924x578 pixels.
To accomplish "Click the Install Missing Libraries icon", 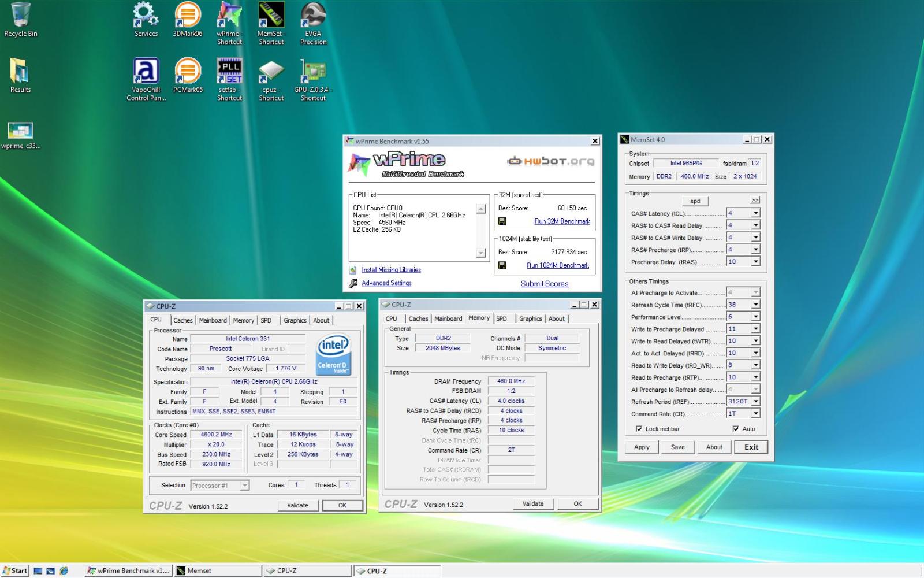I will [353, 270].
